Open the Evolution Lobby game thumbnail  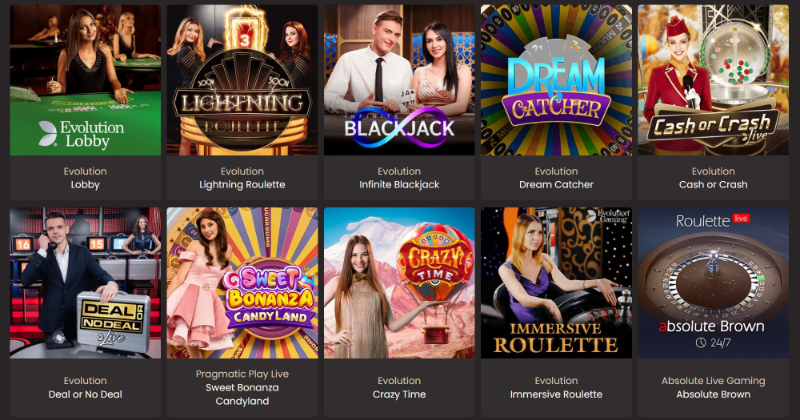click(x=85, y=80)
